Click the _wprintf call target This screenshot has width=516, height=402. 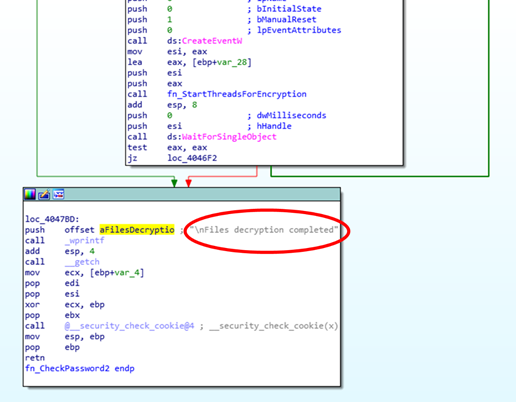click(x=84, y=240)
